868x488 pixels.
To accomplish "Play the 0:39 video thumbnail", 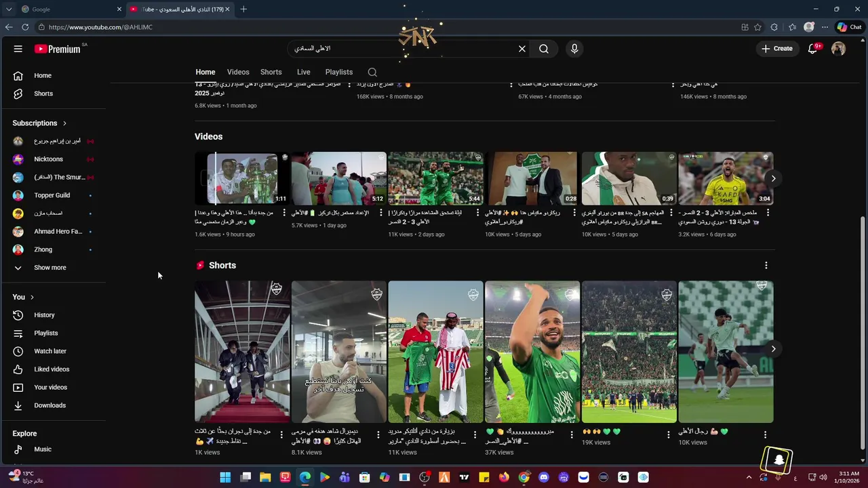I will [x=629, y=178].
